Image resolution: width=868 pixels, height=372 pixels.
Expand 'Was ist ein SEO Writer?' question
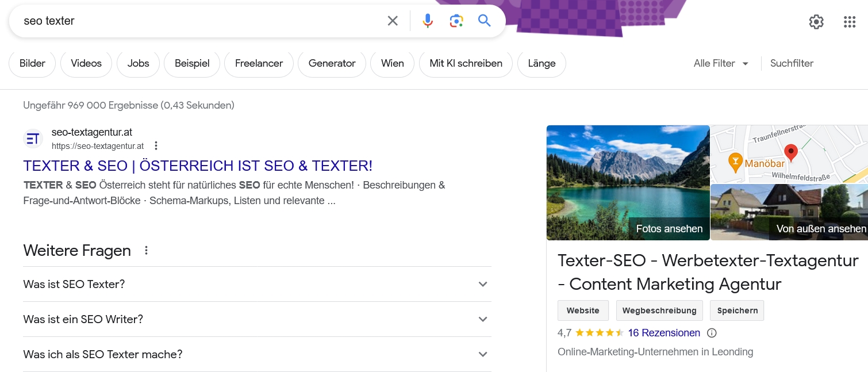(483, 319)
